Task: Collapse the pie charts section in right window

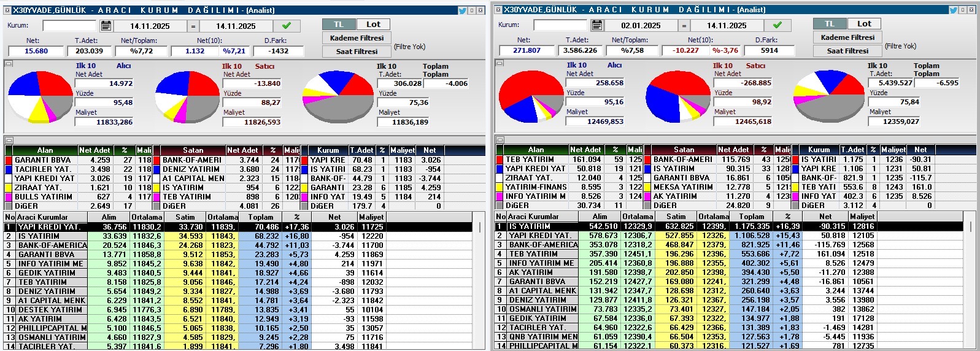Action: 500,63
